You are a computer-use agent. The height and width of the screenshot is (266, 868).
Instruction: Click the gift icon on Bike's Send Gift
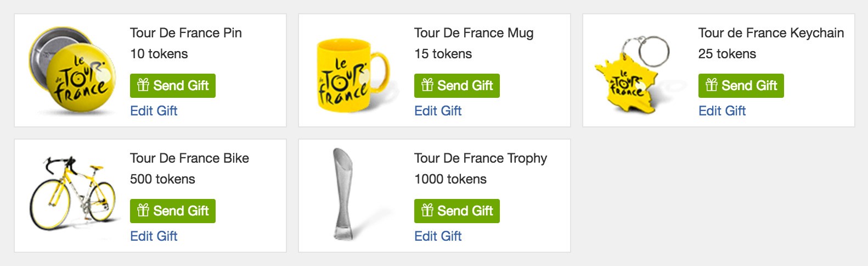pyautogui.click(x=143, y=210)
